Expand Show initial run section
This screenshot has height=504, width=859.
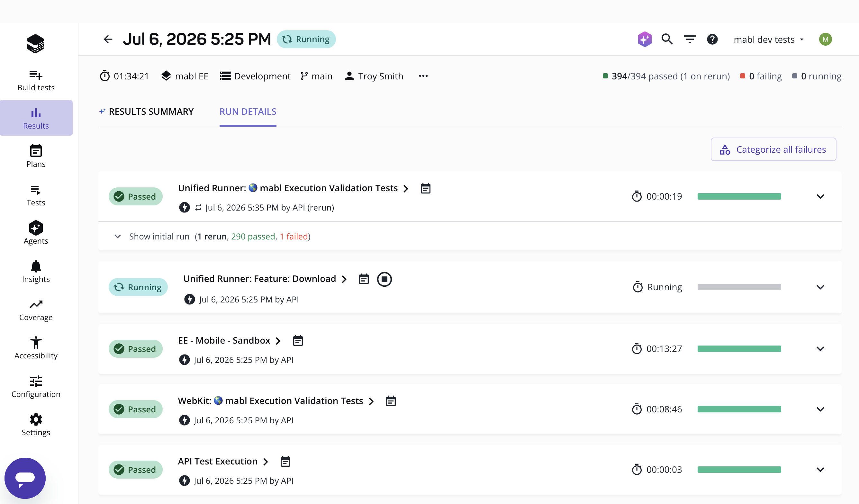[212, 237]
